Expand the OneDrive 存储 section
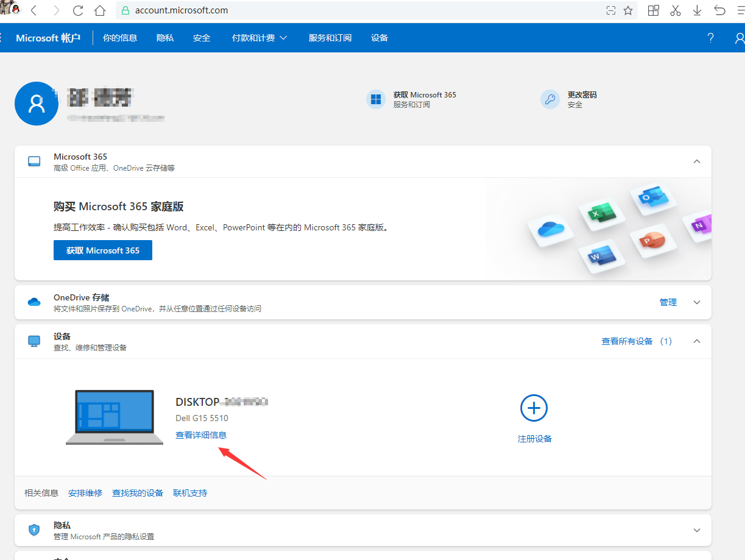This screenshot has width=745, height=560. [697, 302]
